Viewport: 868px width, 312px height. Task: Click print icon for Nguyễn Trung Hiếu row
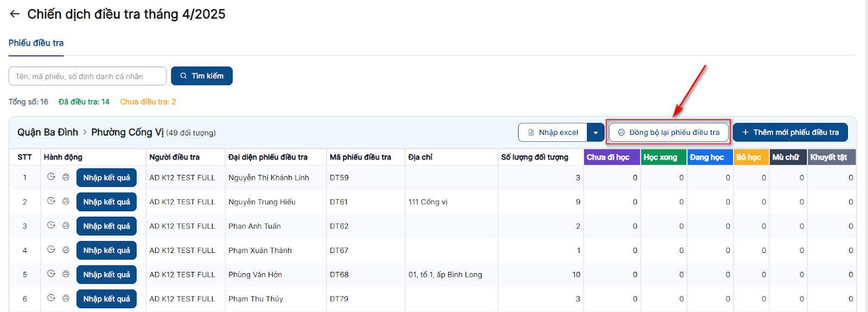coord(66,201)
